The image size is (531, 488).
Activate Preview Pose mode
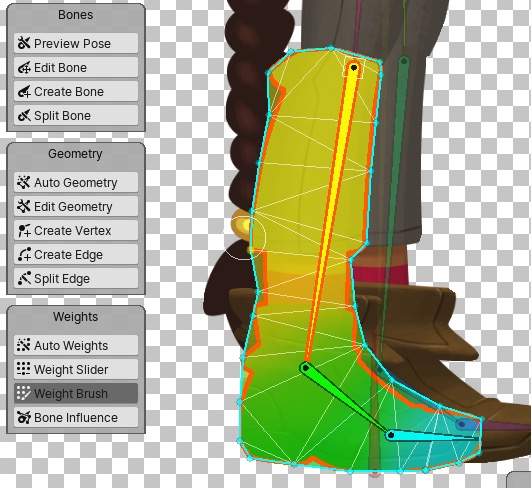(x=76, y=43)
